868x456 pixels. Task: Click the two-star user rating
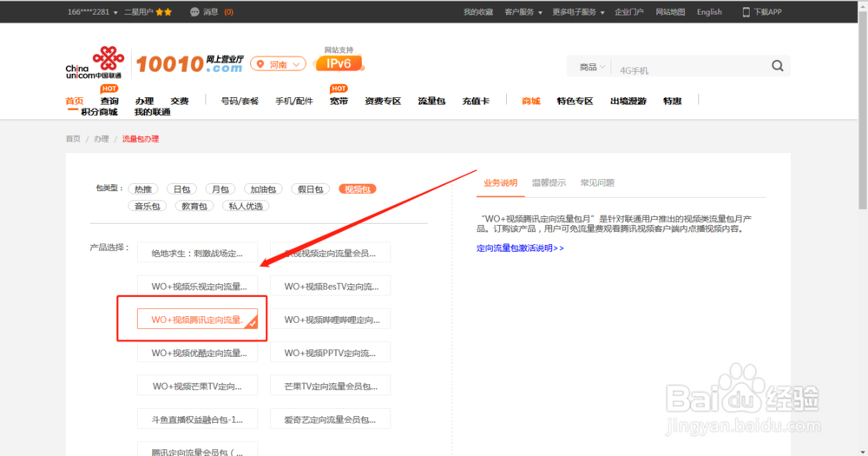164,11
